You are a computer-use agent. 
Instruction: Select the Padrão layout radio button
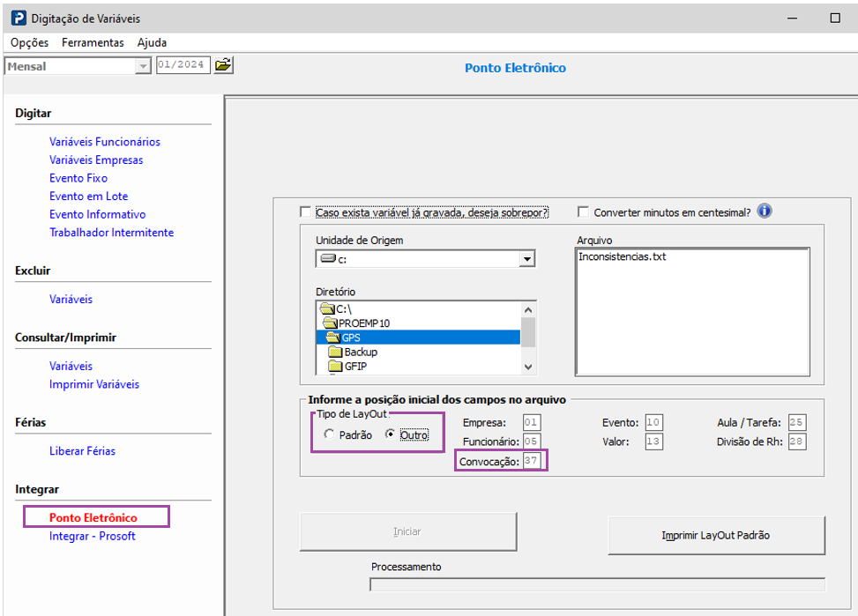[329, 434]
